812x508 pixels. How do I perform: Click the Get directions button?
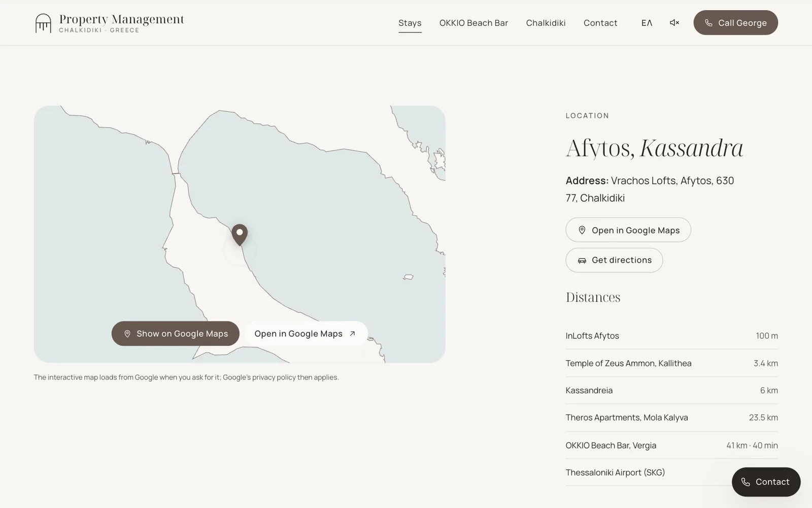pos(614,260)
